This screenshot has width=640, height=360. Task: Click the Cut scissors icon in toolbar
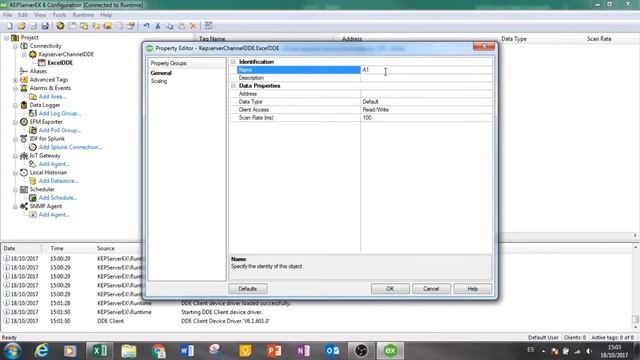pyautogui.click(x=158, y=26)
